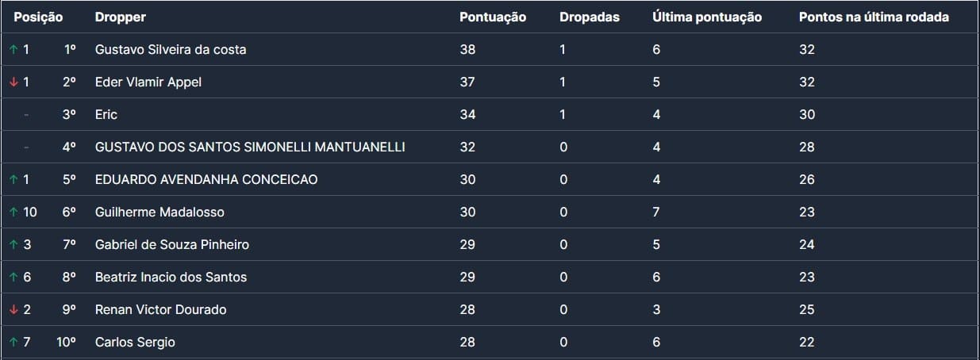Image resolution: width=980 pixels, height=360 pixels.
Task: Click Pontos na última rodada header
Action: 874,17
